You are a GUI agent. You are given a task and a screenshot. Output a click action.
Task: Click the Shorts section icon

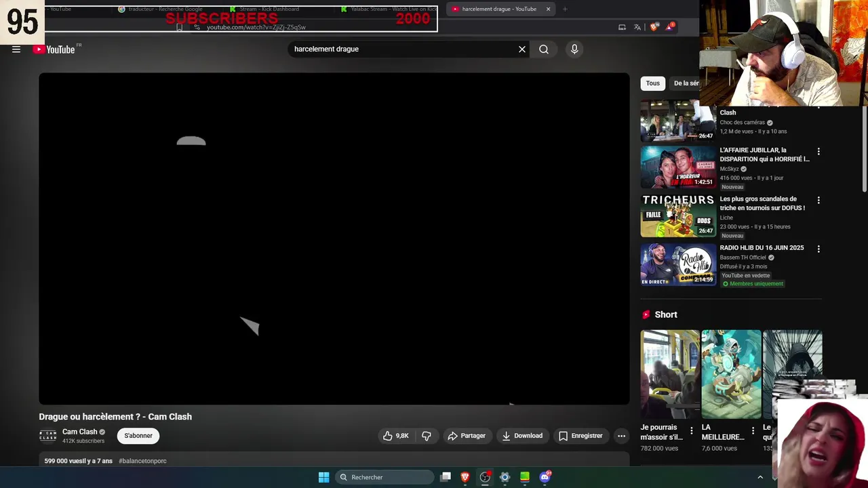[x=646, y=314]
